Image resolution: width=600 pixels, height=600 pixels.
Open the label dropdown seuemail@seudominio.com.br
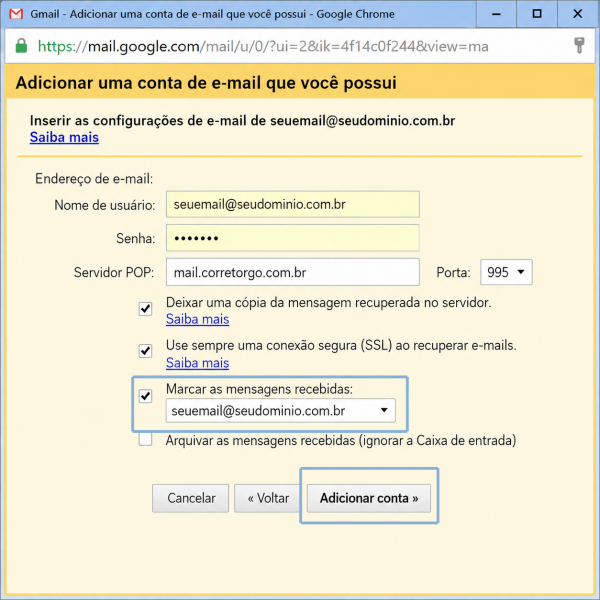(x=280, y=411)
